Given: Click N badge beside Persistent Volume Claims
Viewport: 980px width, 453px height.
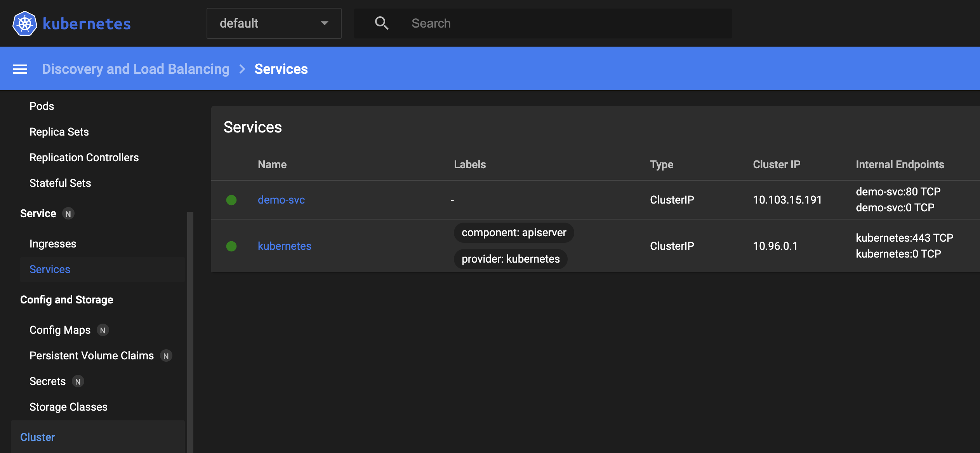Looking at the screenshot, I should [x=166, y=356].
